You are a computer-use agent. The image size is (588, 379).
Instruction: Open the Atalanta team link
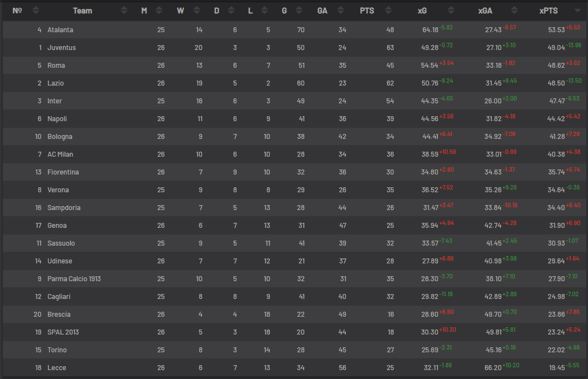pos(60,30)
